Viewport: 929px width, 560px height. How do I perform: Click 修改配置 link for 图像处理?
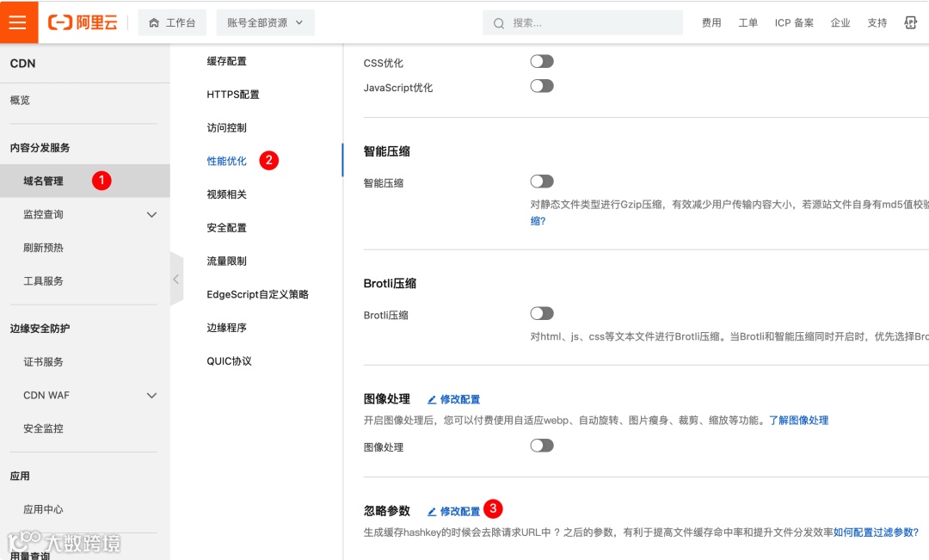tap(459, 399)
